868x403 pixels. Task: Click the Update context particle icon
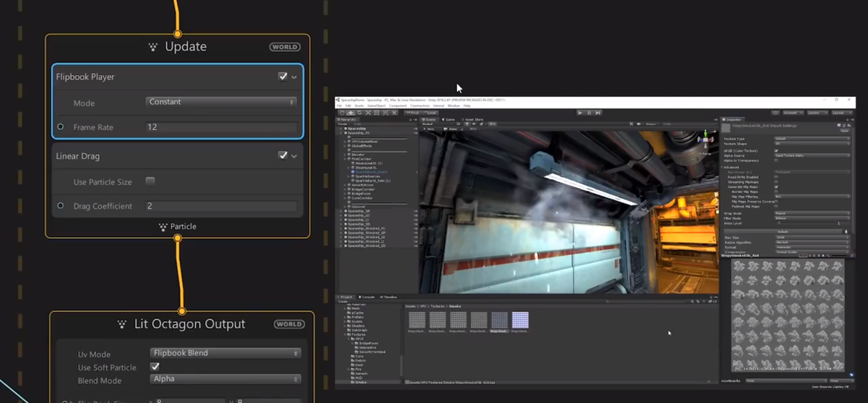click(152, 47)
